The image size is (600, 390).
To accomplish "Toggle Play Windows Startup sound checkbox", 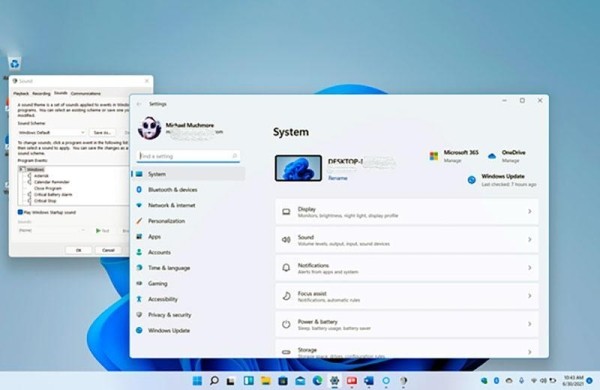I will pos(20,212).
